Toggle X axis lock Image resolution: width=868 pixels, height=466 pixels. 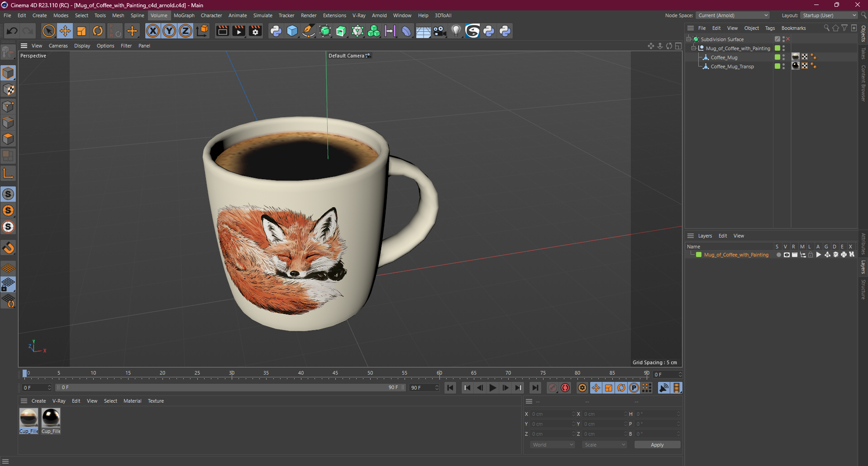(x=153, y=31)
